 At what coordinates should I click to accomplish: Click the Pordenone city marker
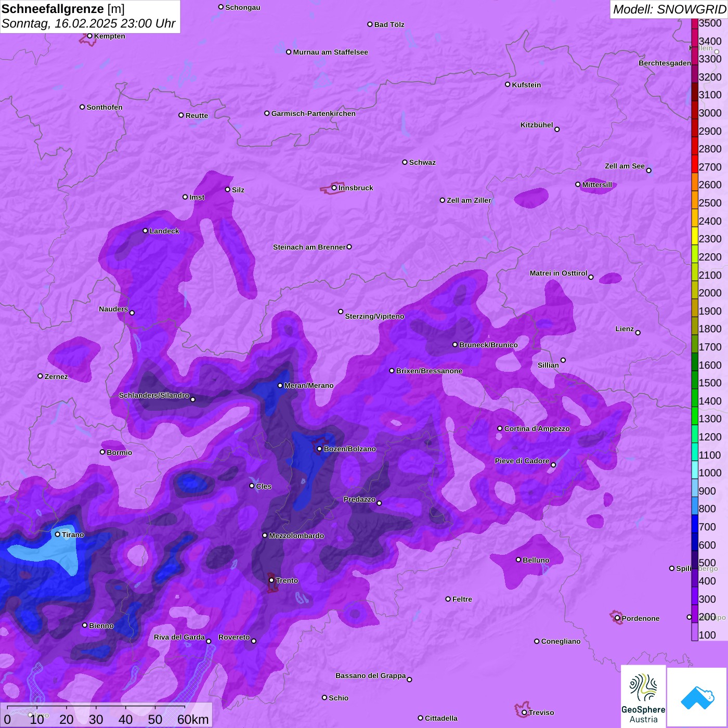pos(617,618)
